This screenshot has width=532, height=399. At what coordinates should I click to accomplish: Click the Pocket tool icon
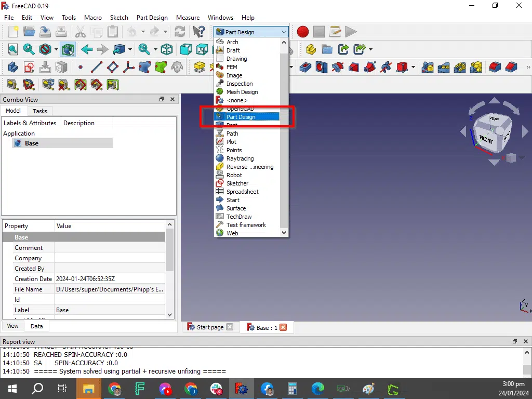pyautogui.click(x=305, y=67)
